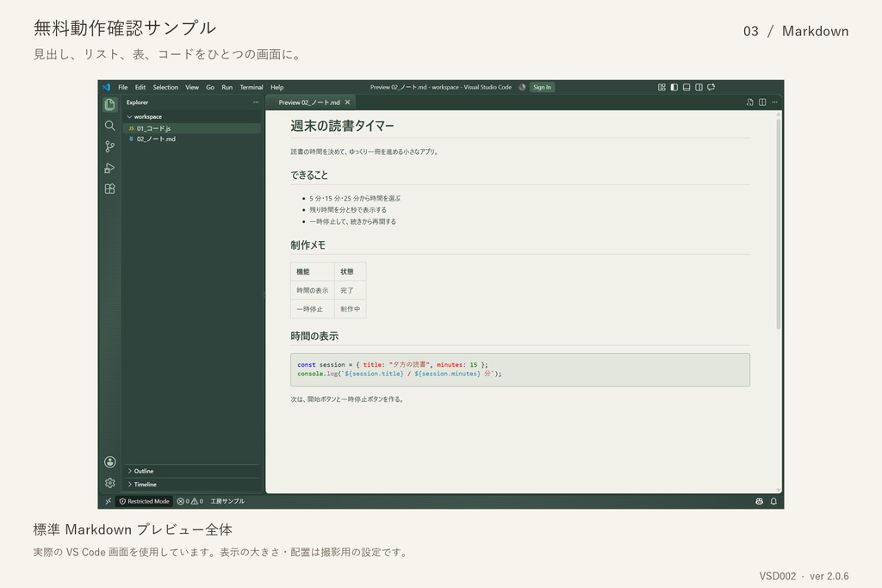Viewport: 882px width, 588px height.
Task: Expand the Timeline section
Action: (192, 484)
